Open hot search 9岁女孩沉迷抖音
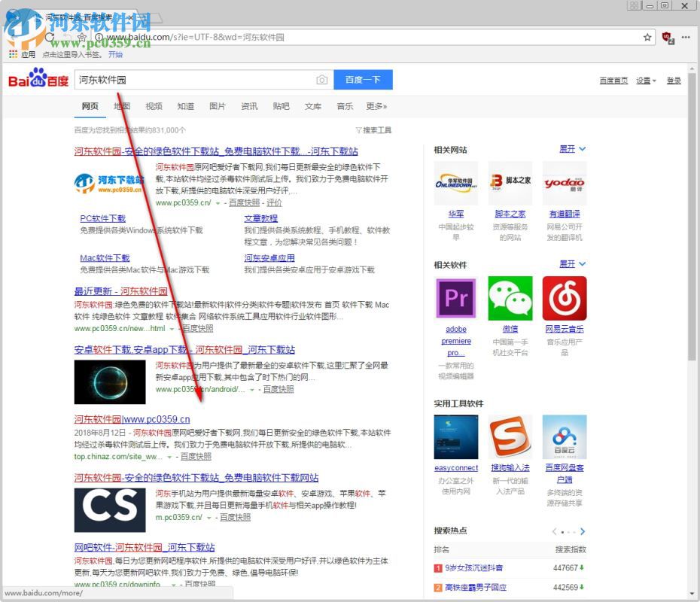Image resolution: width=700 pixels, height=602 pixels. pyautogui.click(x=473, y=567)
